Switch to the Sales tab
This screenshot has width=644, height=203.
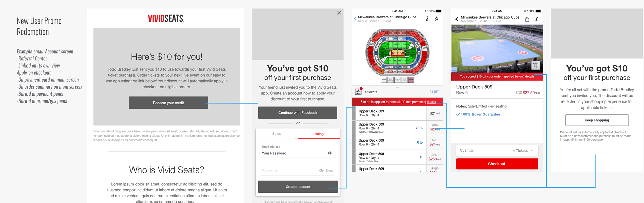tap(276, 134)
